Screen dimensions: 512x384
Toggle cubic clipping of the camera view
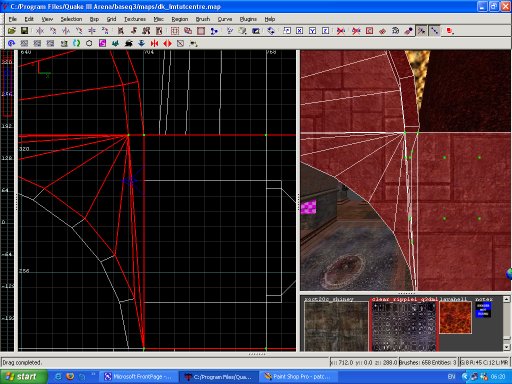click(x=256, y=31)
